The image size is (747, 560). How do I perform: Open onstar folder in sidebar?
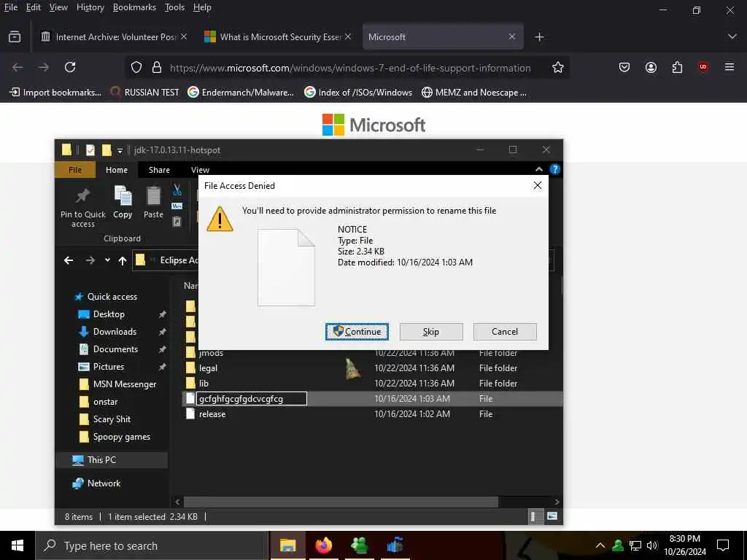click(105, 402)
